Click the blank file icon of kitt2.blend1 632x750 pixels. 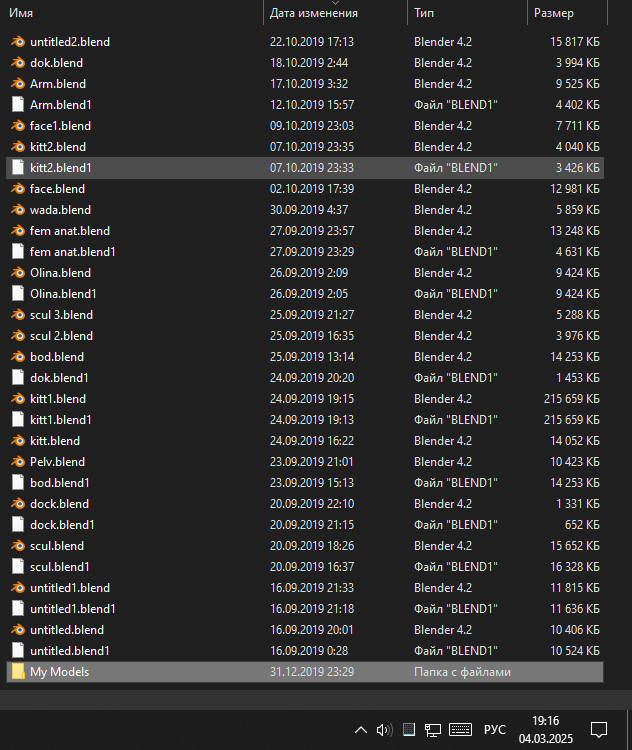pyautogui.click(x=18, y=168)
